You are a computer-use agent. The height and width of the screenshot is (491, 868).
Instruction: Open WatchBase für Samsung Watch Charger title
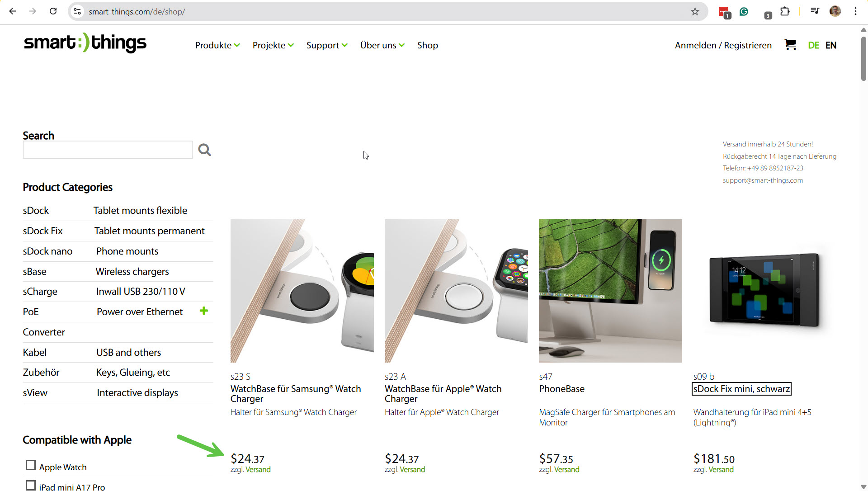coord(296,394)
